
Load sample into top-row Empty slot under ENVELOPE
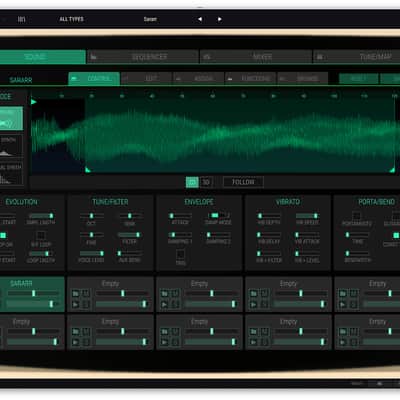coord(165,294)
